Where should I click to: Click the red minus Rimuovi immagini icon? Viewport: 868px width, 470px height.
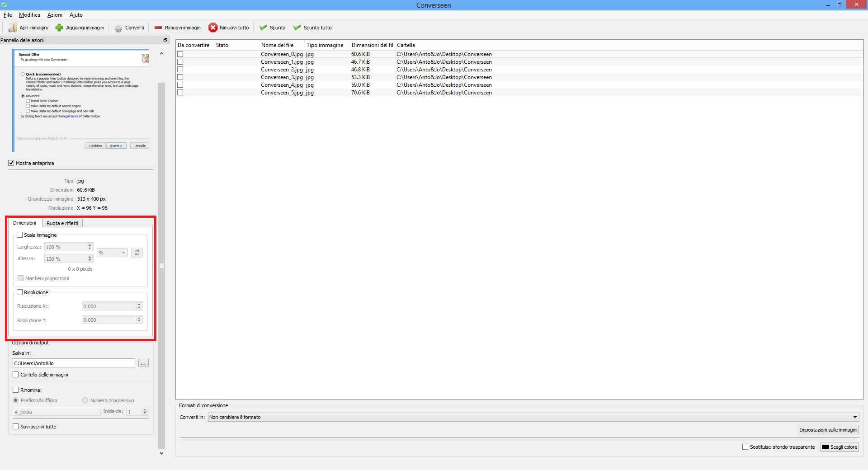pos(158,28)
